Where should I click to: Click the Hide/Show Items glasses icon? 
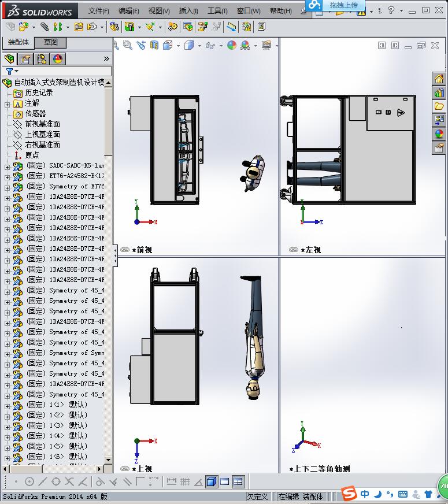pyautogui.click(x=210, y=45)
